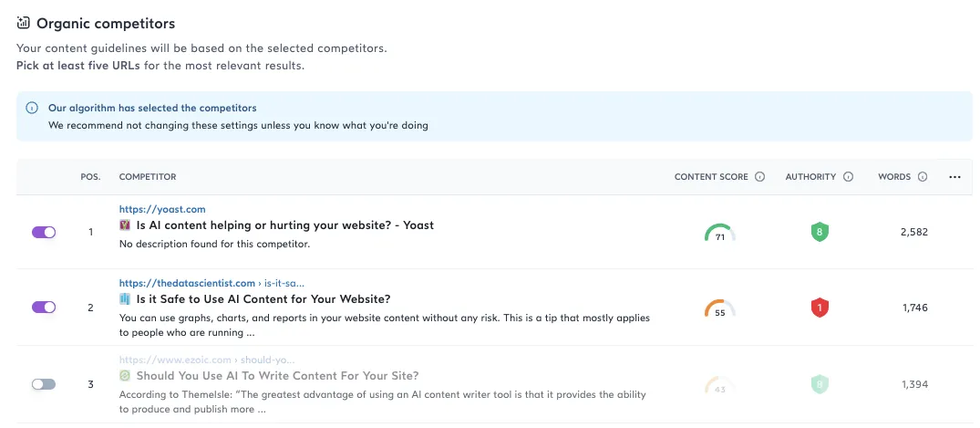Click the content score gauge showing 71
Screen dimensions: 980x428
pyautogui.click(x=720, y=233)
